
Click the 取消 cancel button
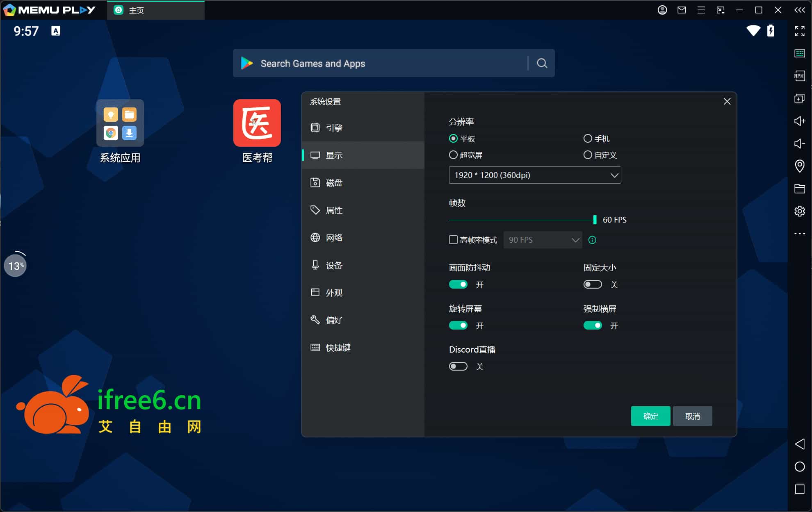click(692, 416)
